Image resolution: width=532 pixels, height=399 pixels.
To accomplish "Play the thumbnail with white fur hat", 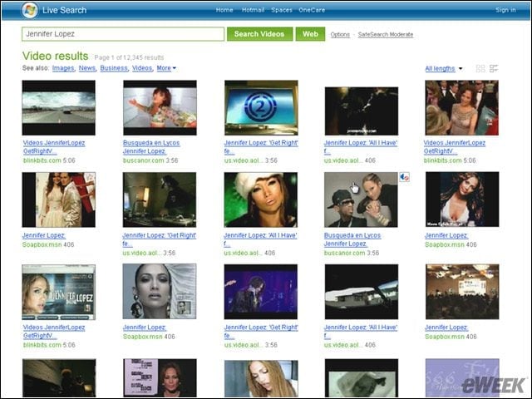I will 260,199.
